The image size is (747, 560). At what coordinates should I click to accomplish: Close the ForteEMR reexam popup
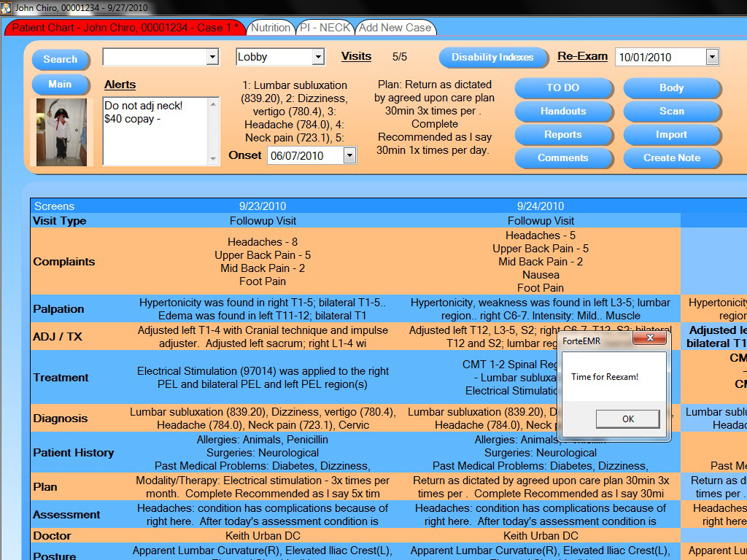(650, 338)
